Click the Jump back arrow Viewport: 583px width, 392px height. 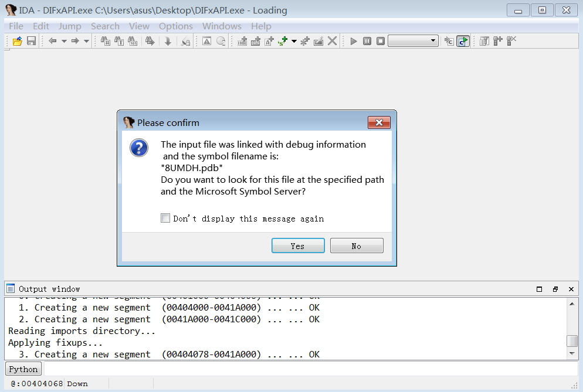(52, 41)
